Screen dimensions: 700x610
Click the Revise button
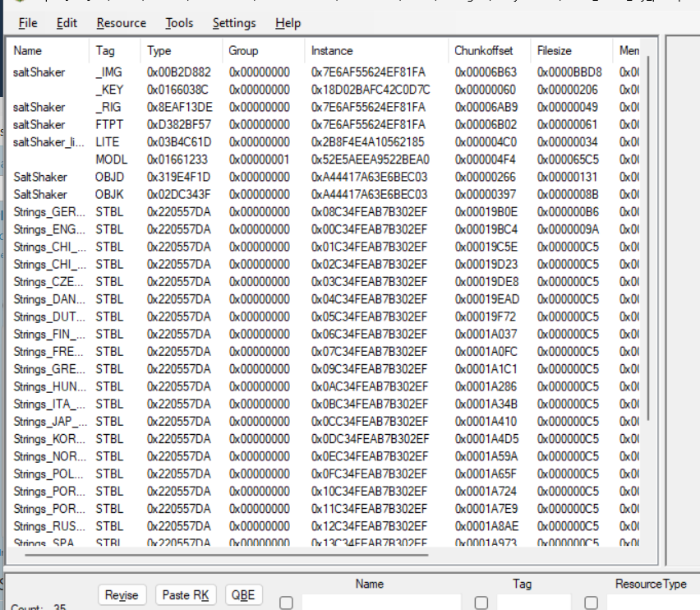pyautogui.click(x=122, y=595)
